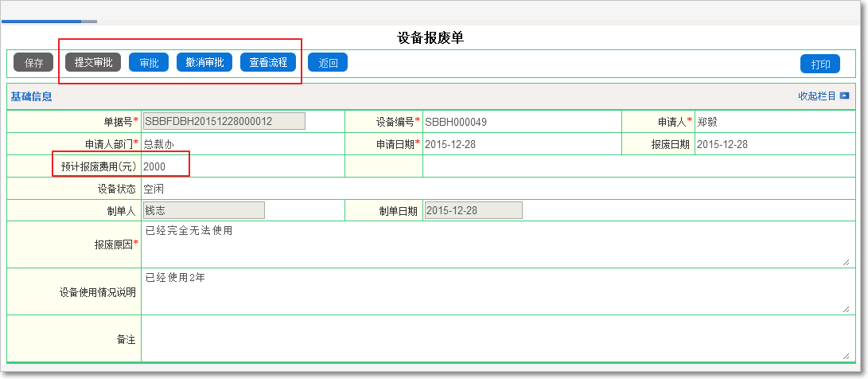Select the 制单人 field containing 钱志
The height and width of the screenshot is (379, 868).
[203, 210]
